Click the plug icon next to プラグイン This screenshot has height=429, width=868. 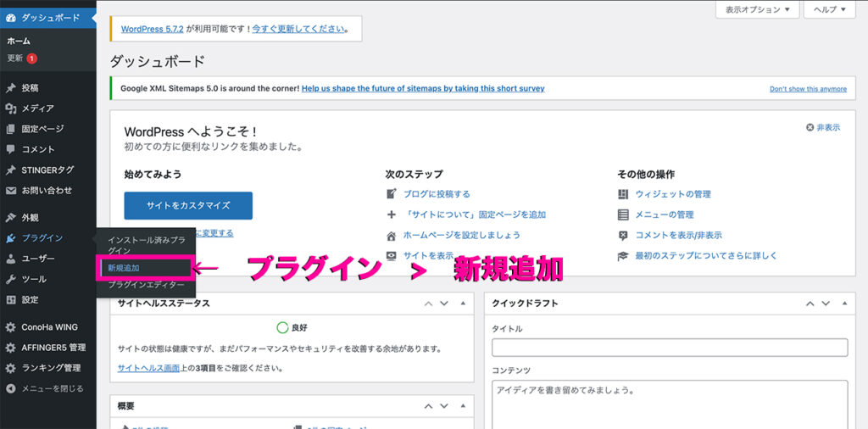tap(10, 238)
